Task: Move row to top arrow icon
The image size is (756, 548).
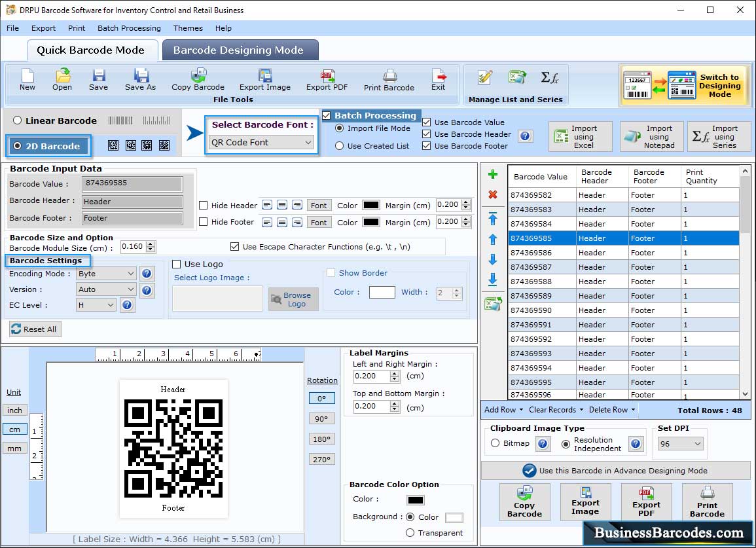Action: coord(493,219)
